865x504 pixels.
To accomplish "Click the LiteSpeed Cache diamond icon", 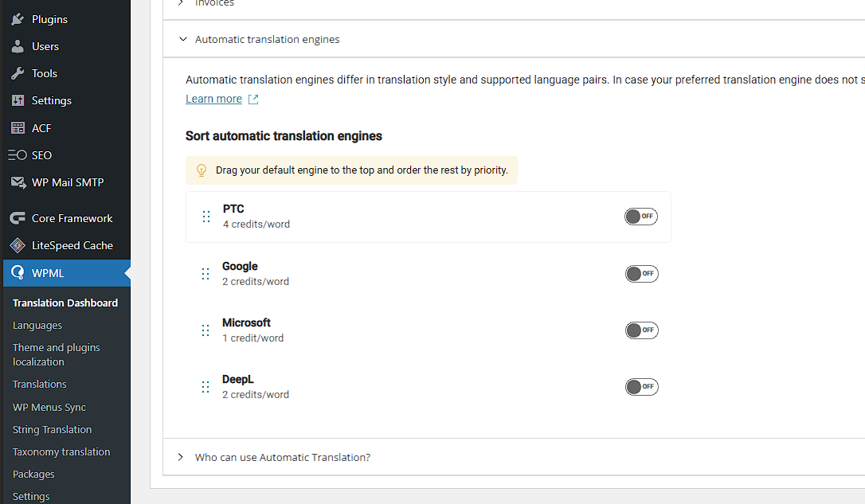I will point(18,245).
